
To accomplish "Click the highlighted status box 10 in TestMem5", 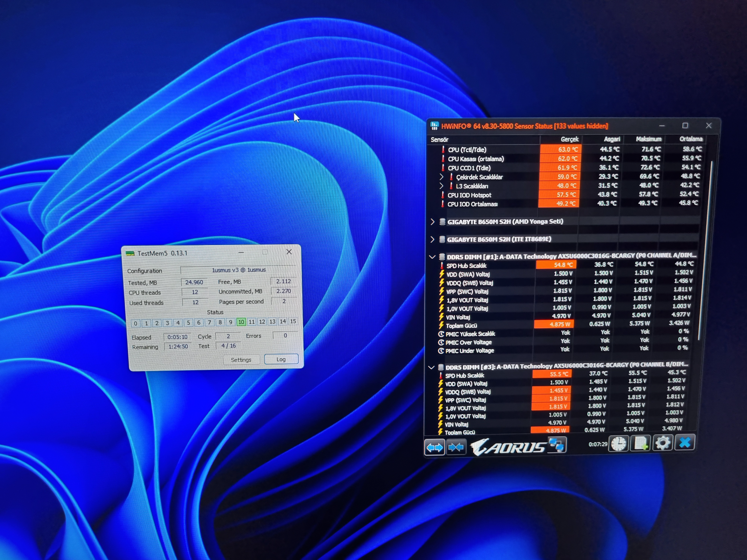I will (241, 322).
